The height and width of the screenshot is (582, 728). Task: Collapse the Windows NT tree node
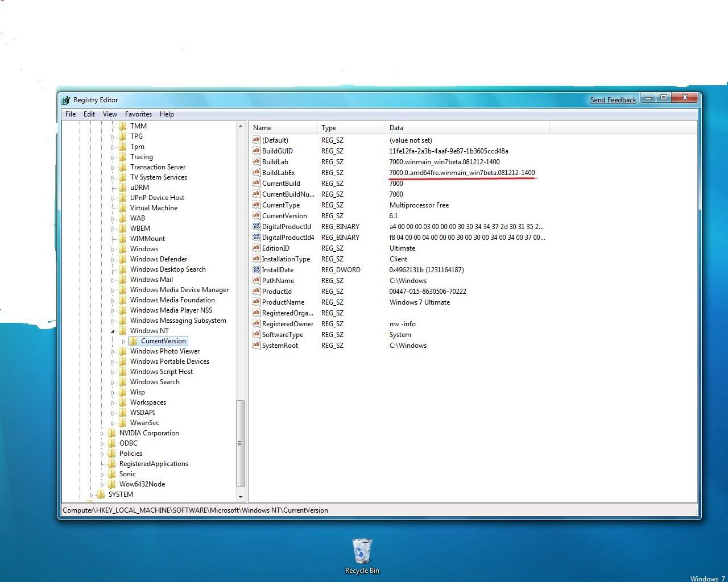coord(113,331)
